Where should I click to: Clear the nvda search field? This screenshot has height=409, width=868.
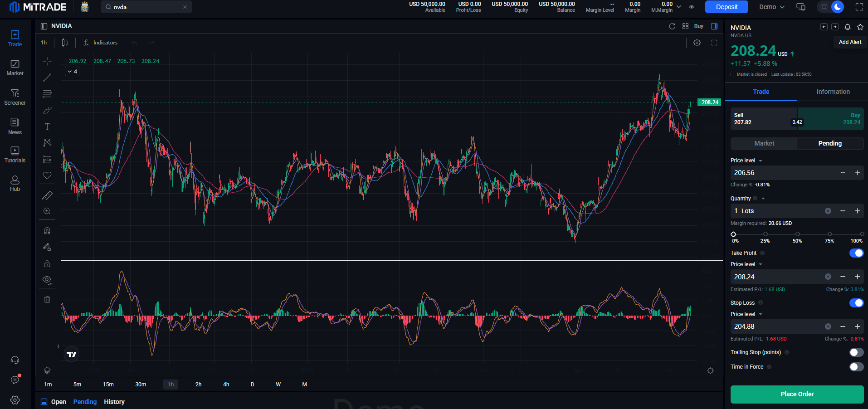pos(185,7)
